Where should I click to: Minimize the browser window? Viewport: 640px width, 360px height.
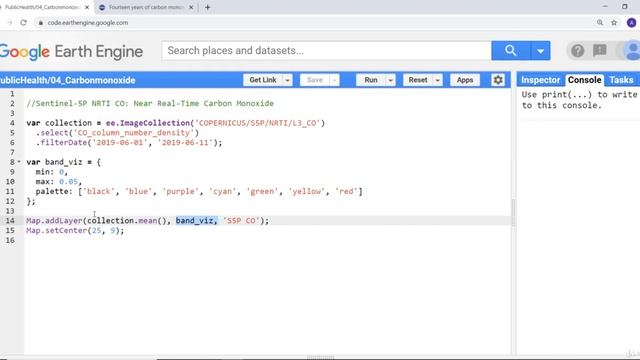point(605,7)
